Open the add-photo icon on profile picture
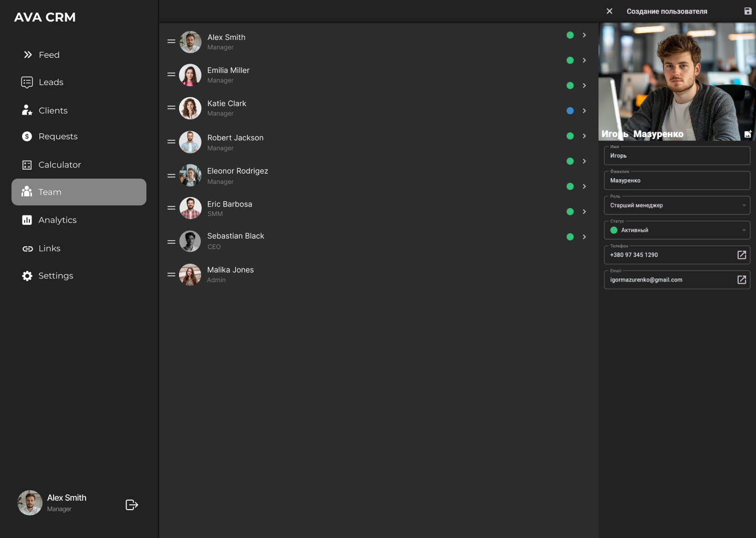 click(748, 134)
